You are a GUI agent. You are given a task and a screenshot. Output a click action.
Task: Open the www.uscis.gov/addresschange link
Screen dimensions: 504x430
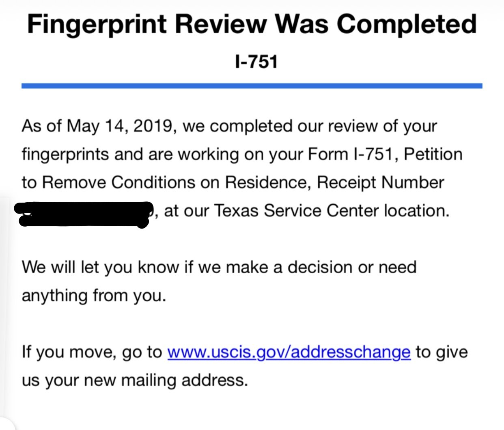[x=289, y=352]
